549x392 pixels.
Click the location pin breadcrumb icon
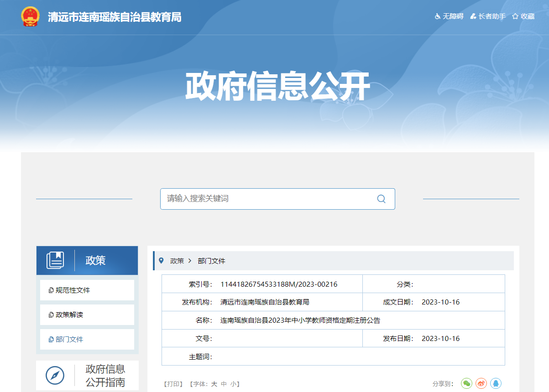coord(161,261)
